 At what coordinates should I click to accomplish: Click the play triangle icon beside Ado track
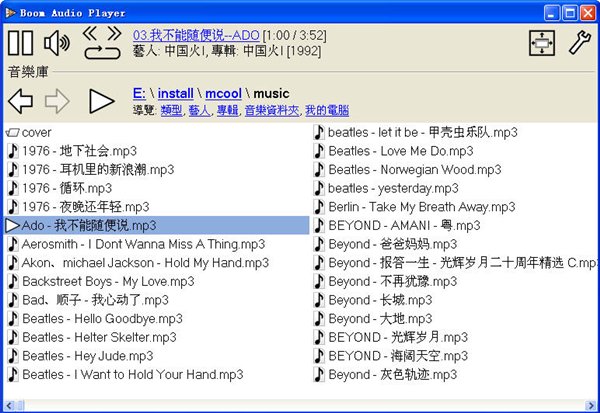coord(12,226)
